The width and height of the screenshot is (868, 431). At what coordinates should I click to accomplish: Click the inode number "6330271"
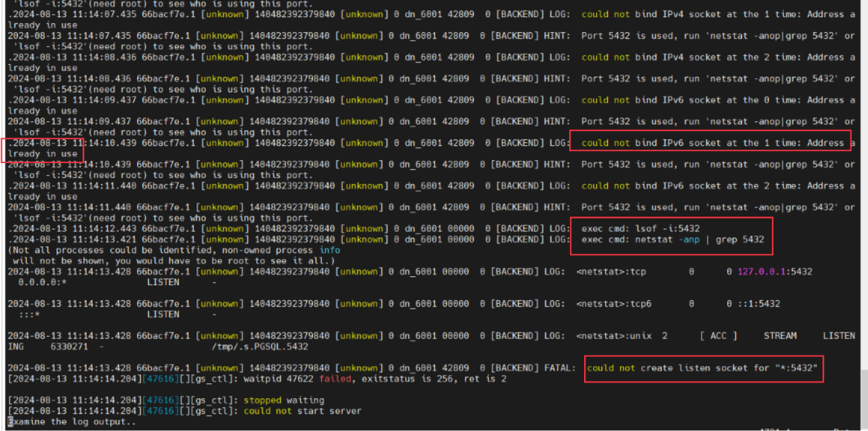(69, 347)
